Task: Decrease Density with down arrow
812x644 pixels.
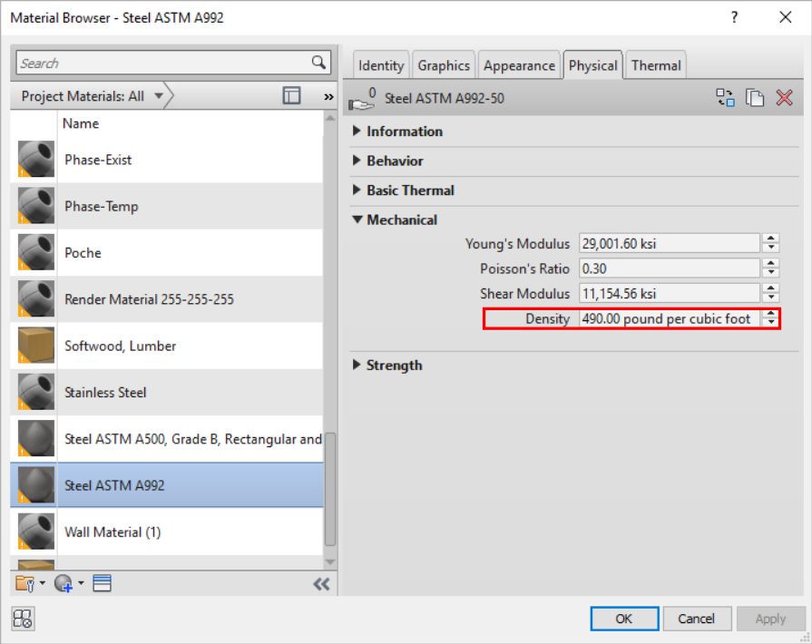Action: (x=771, y=323)
